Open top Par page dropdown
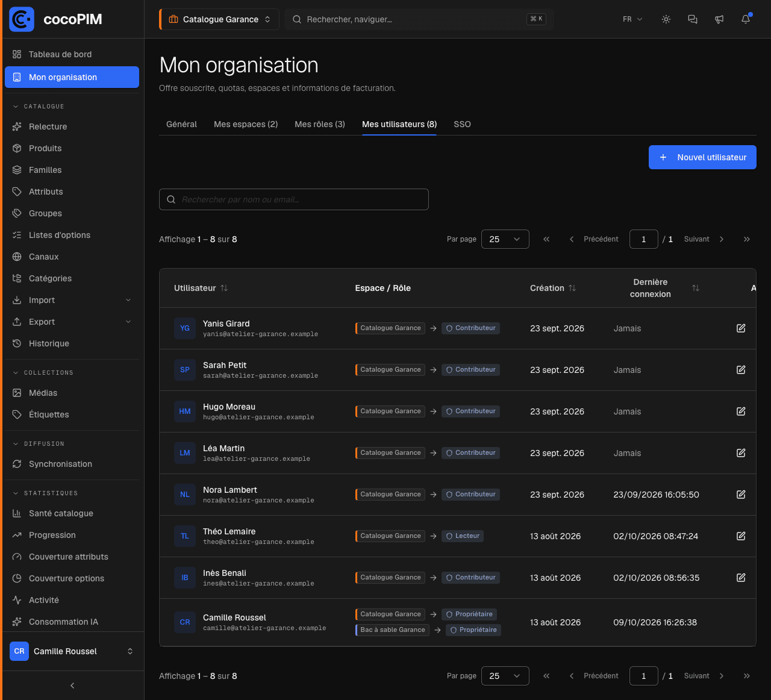Screen dimensions: 771x700 point(505,239)
